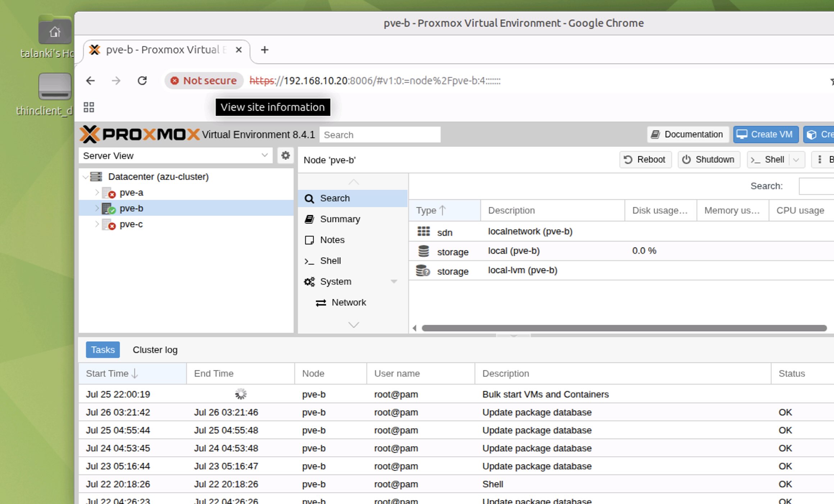The height and width of the screenshot is (504, 834).
Task: Open the Notes section in the node menu
Action: click(x=353, y=240)
